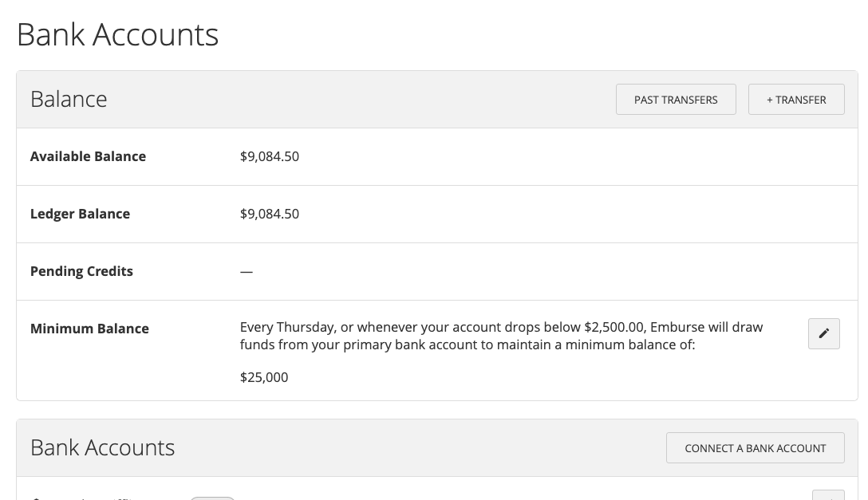Click the Available Balance row label
The image size is (868, 500).
click(88, 156)
